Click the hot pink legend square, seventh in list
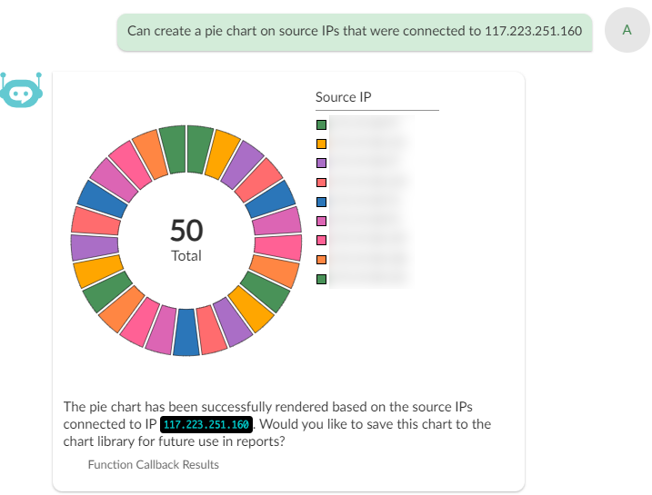652x495 pixels. click(321, 240)
